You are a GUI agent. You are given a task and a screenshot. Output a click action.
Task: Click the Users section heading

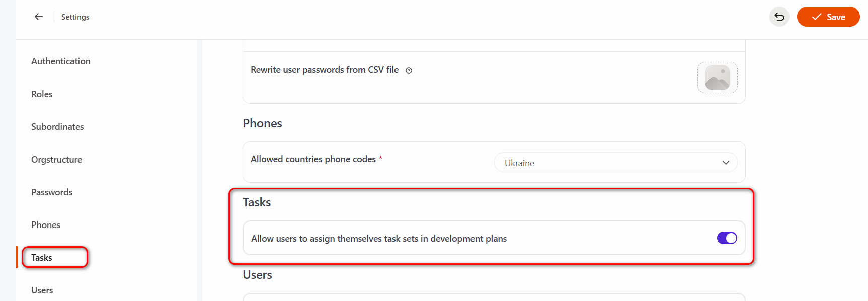[x=257, y=275]
